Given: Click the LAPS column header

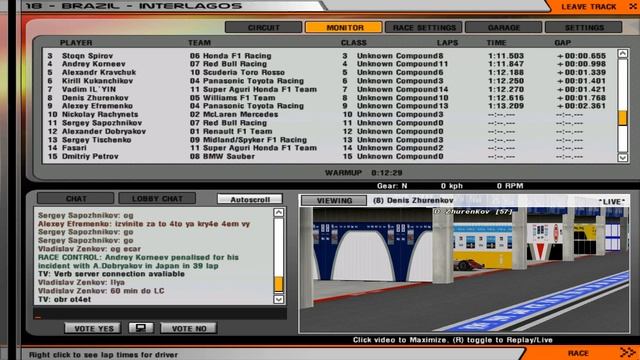Looking at the screenshot, I should coord(447,42).
